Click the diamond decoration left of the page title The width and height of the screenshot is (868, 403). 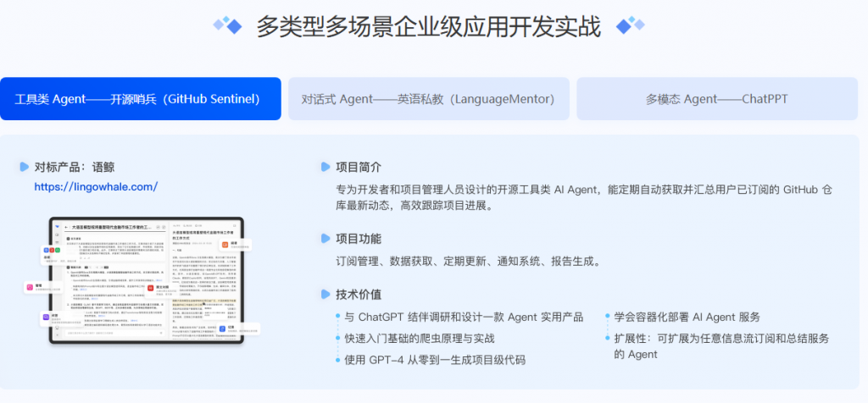click(x=227, y=25)
